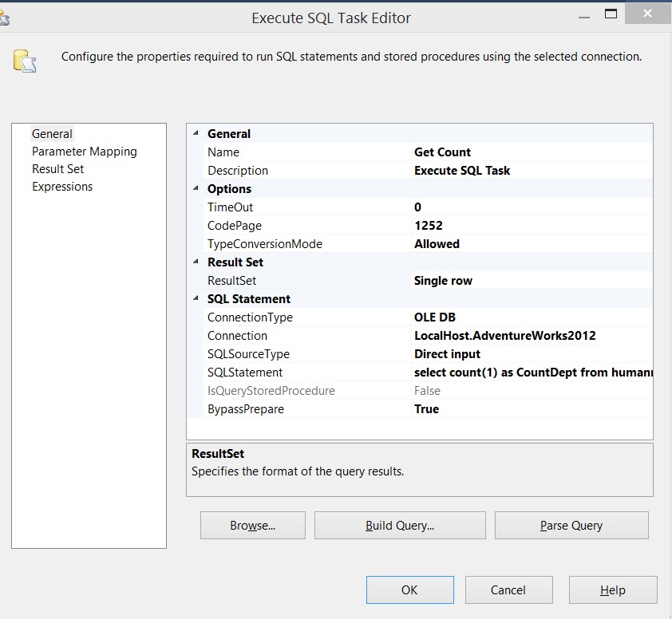Select the Connection property label
The height and width of the screenshot is (619, 672).
pos(237,336)
